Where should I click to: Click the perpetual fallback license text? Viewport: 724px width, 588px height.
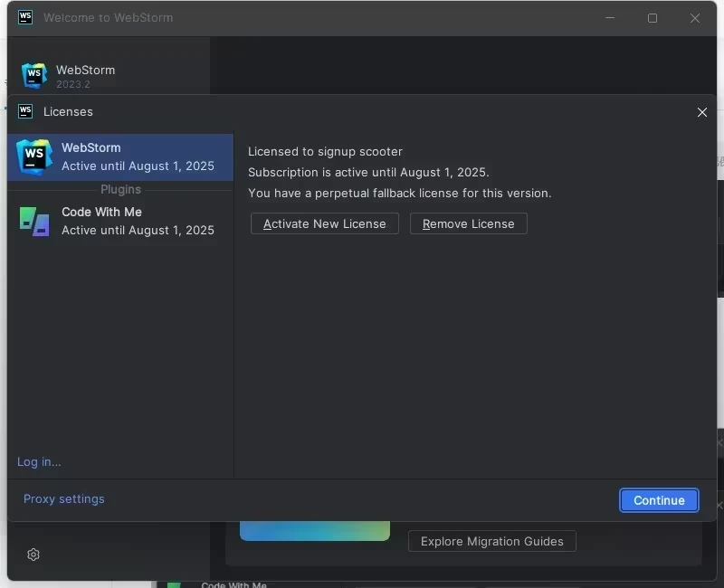point(400,193)
